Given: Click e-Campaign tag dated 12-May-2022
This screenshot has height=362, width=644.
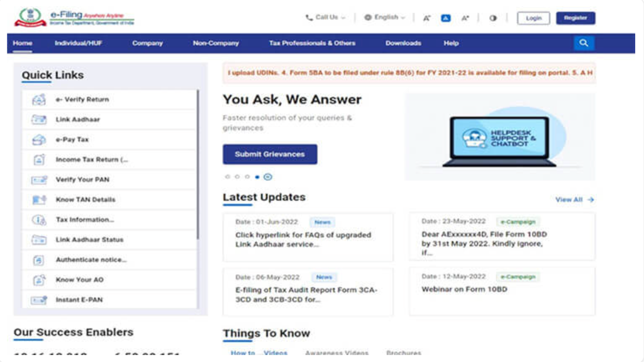Looking at the screenshot, I should (518, 277).
